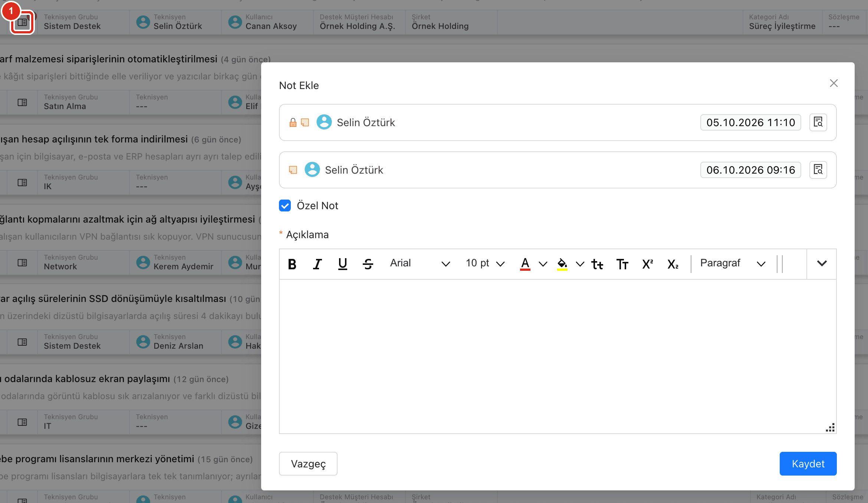Click the small caps TT icon
This screenshot has height=503, width=868.
tap(622, 264)
